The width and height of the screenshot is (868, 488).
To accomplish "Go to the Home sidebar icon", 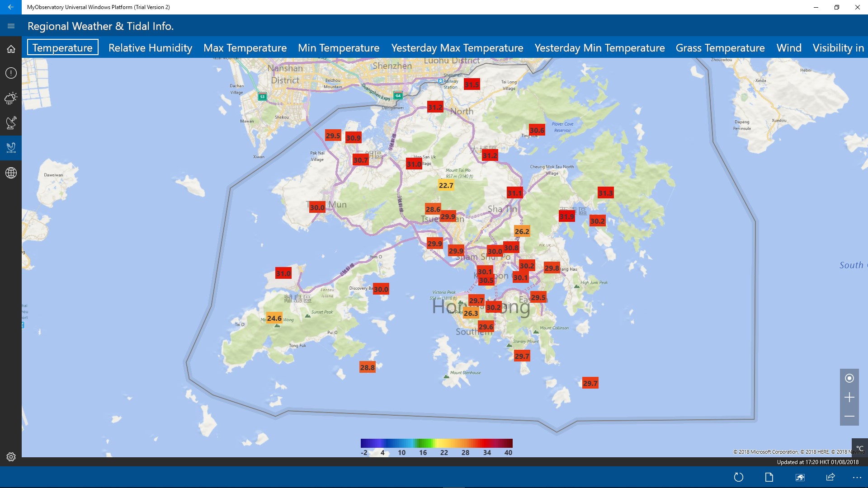I will coord(11,49).
